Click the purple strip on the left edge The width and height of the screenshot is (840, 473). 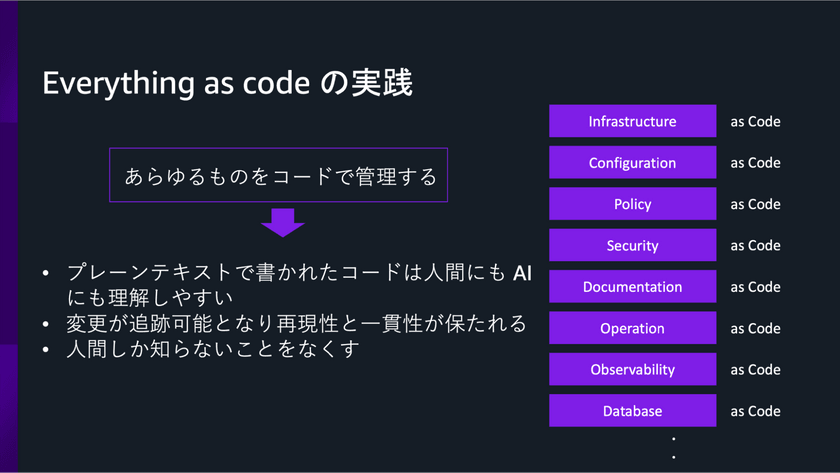click(8, 236)
